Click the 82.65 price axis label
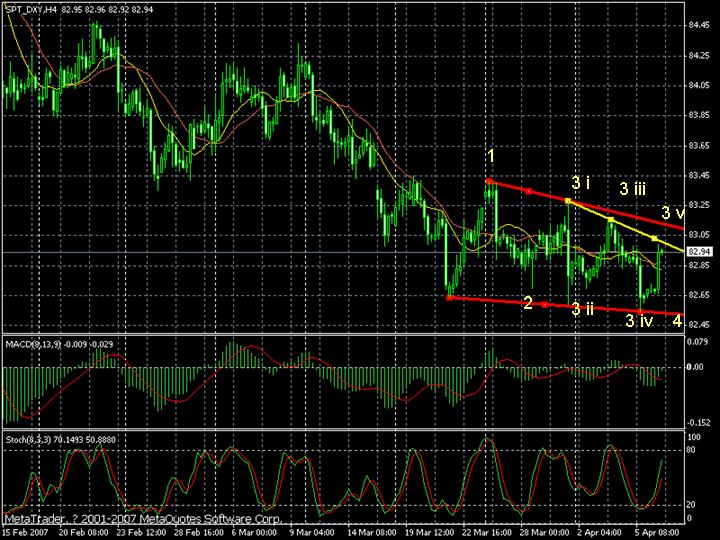Image resolution: width=720 pixels, height=540 pixels. (x=699, y=295)
